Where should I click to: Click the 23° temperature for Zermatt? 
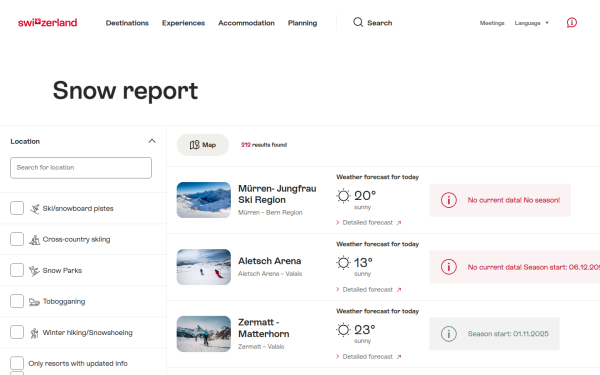365,329
